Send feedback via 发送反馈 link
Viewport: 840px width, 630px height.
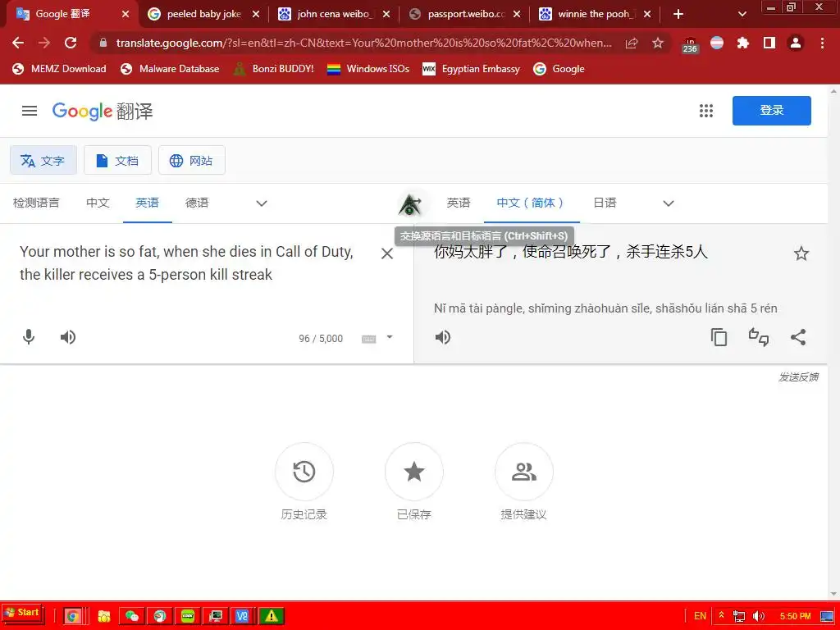point(798,377)
